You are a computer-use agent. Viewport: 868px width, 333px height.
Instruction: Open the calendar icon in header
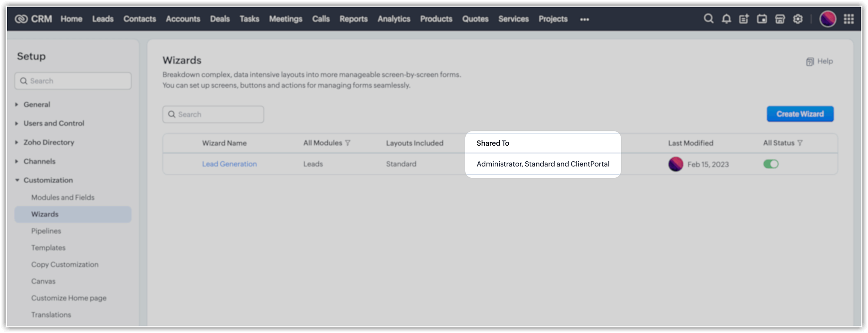tap(762, 19)
